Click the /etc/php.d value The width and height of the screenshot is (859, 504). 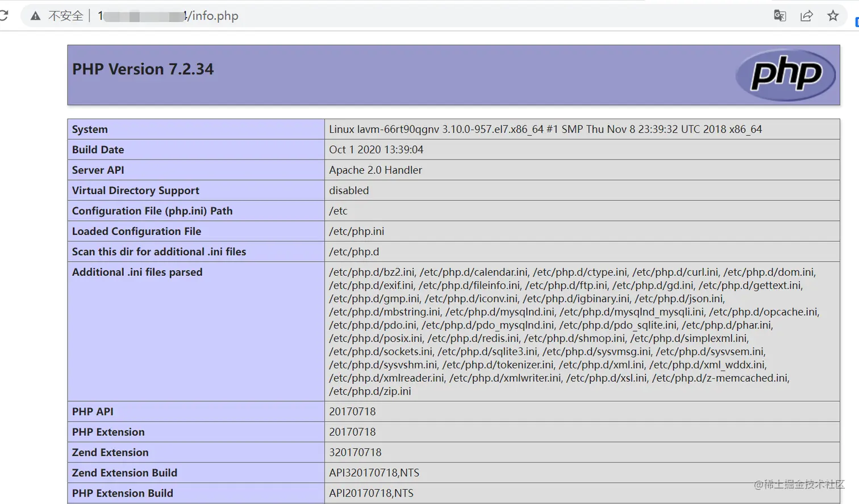[354, 252]
